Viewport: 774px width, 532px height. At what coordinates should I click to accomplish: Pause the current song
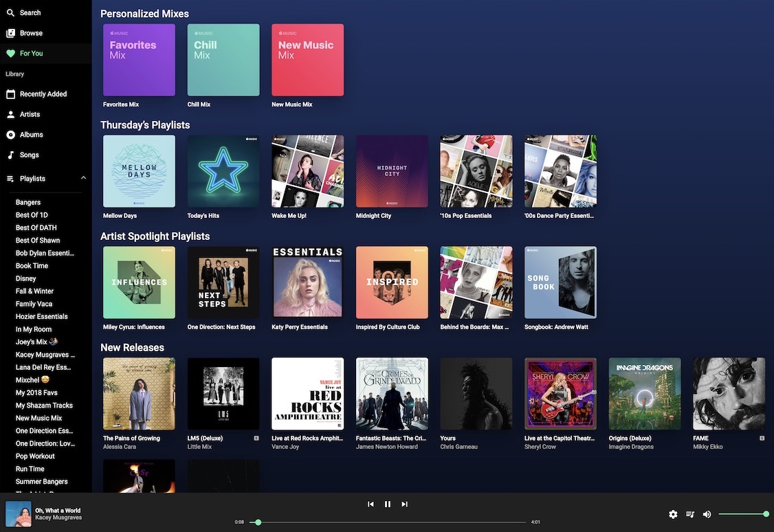click(388, 504)
